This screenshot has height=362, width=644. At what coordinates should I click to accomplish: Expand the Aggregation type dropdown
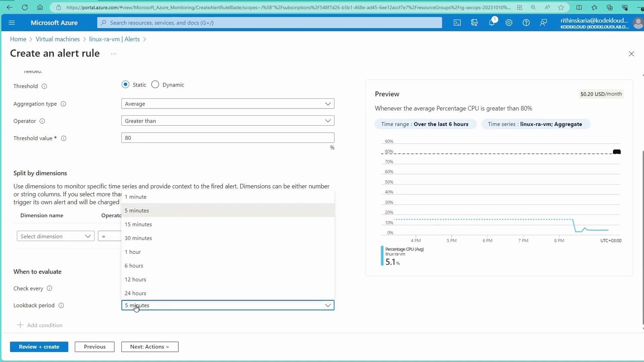(227, 104)
